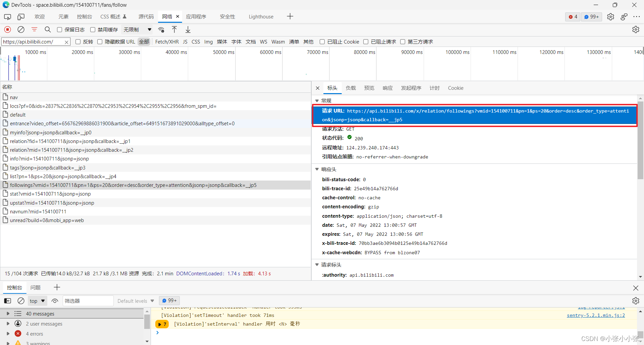Check 已阻止请求 checkbox
This screenshot has height=345, width=644.
366,42
